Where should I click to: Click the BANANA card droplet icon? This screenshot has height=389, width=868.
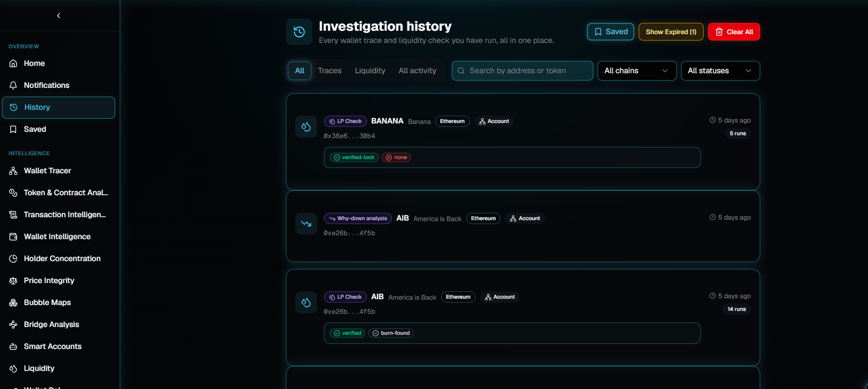(x=306, y=126)
